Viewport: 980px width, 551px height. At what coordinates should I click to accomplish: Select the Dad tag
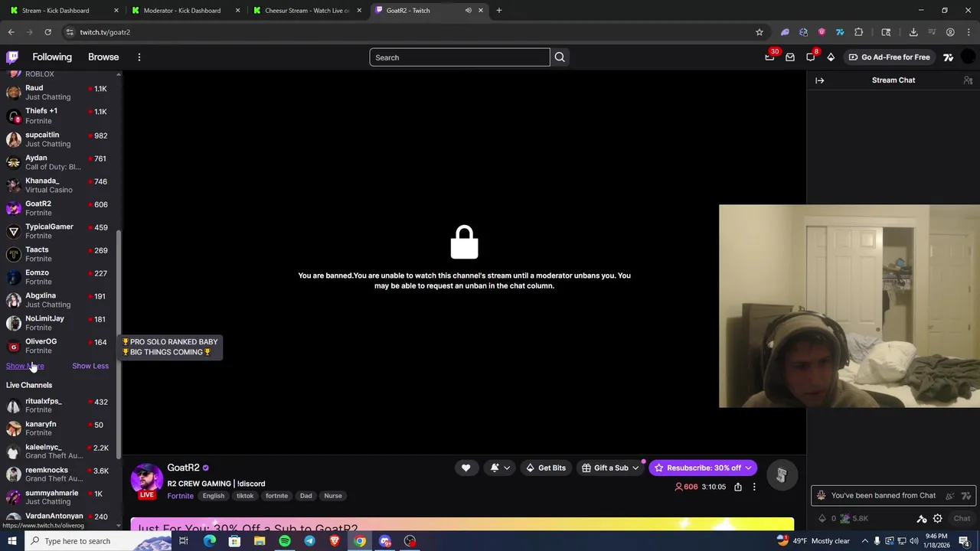pyautogui.click(x=305, y=496)
